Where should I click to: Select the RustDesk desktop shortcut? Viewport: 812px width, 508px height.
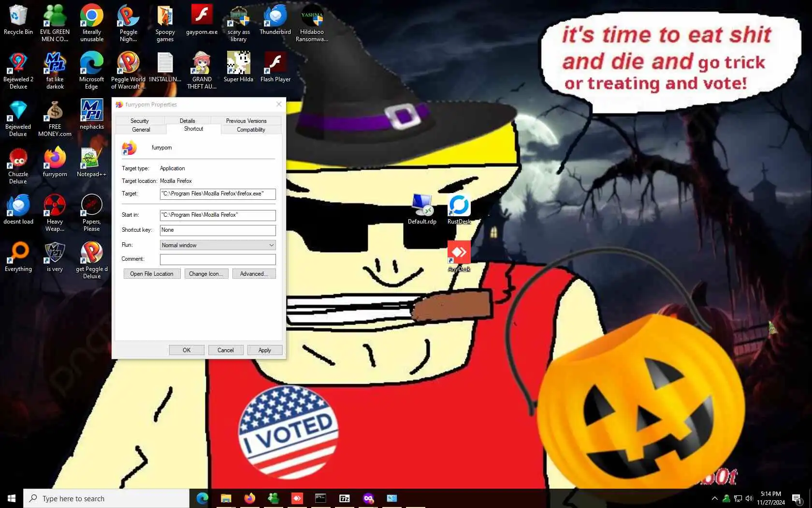coord(459,210)
